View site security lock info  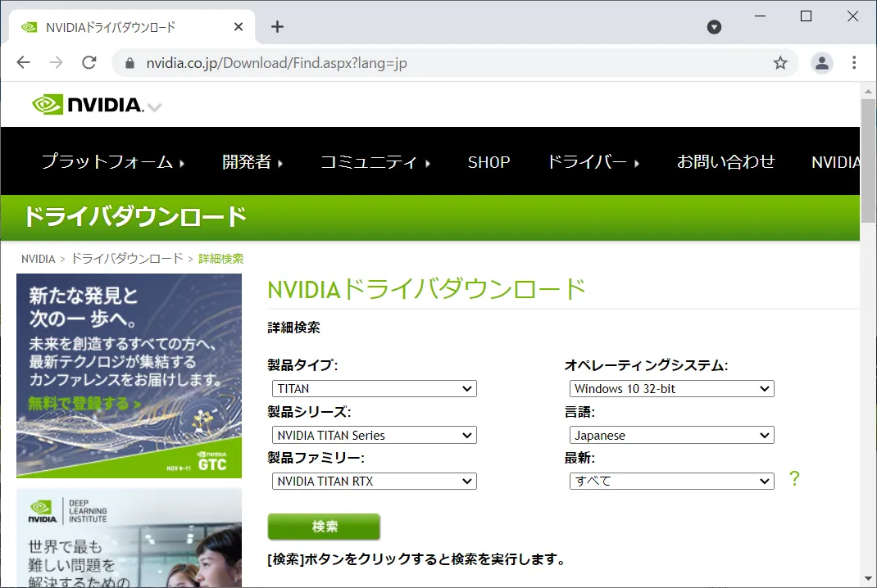(x=130, y=63)
